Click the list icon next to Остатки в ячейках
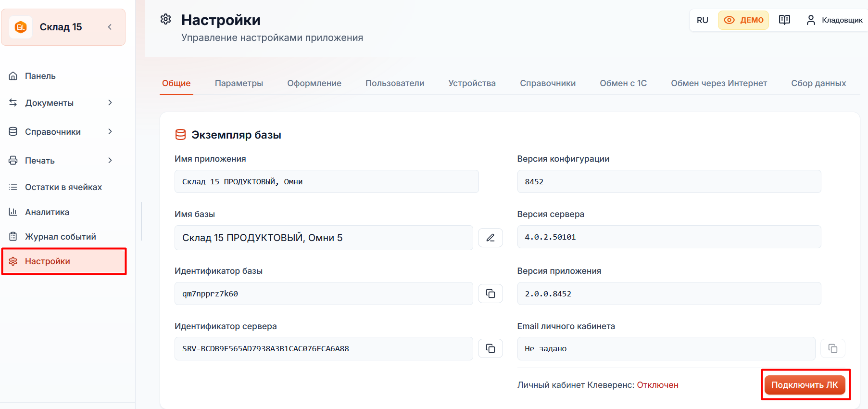Image resolution: width=868 pixels, height=409 pixels. pos(13,187)
